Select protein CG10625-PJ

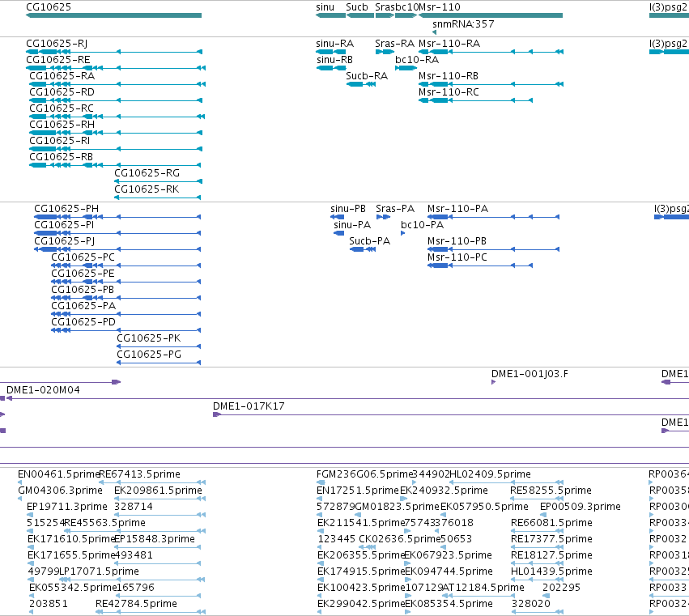(x=117, y=249)
